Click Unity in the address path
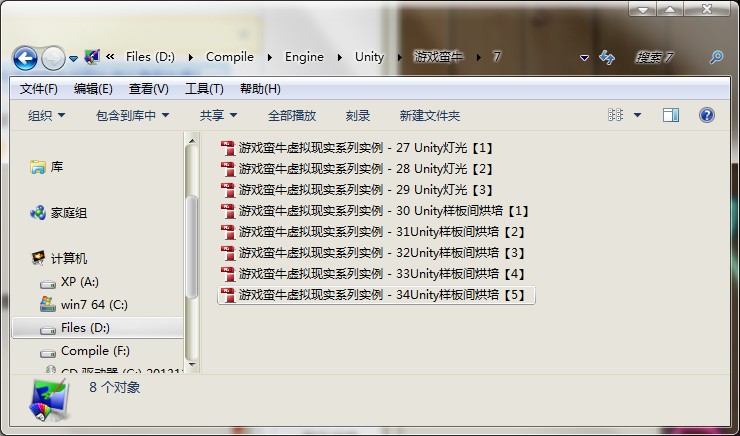 (x=370, y=57)
